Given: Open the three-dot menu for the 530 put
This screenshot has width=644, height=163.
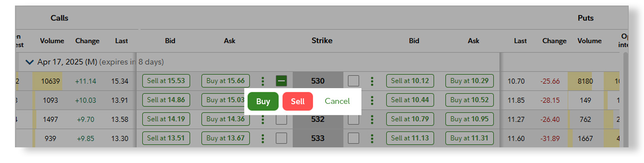Looking at the screenshot, I should pyautogui.click(x=372, y=81).
